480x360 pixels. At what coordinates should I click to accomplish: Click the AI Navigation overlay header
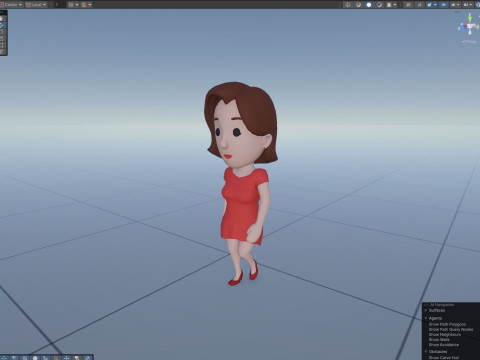coord(442,305)
